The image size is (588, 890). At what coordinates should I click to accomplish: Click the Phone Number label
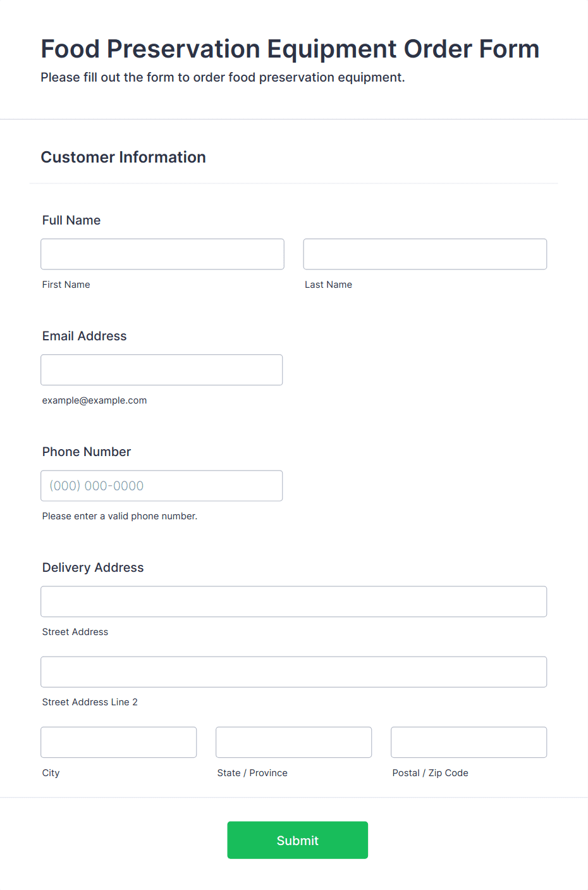coord(87,452)
